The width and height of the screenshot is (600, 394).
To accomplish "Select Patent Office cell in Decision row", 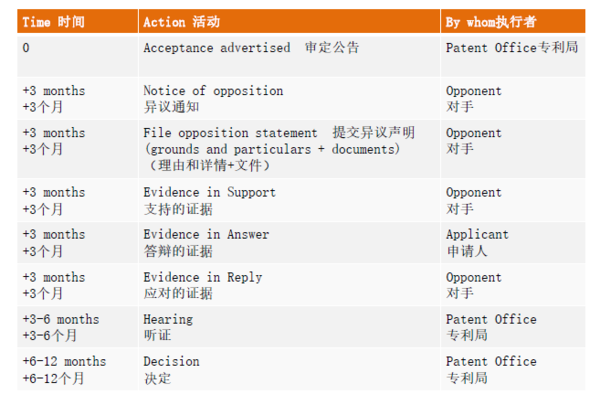I will 513,369.
